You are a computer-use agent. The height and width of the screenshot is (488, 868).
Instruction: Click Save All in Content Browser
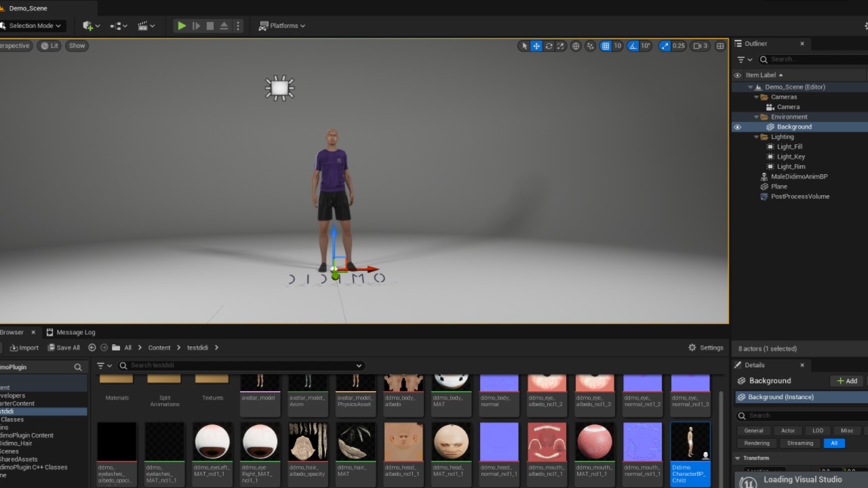pos(64,348)
